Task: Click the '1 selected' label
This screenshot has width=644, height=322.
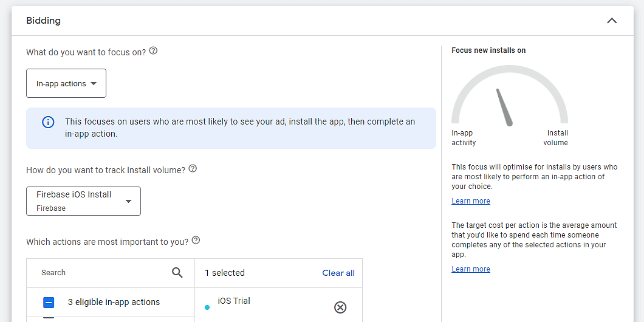Action: click(225, 273)
